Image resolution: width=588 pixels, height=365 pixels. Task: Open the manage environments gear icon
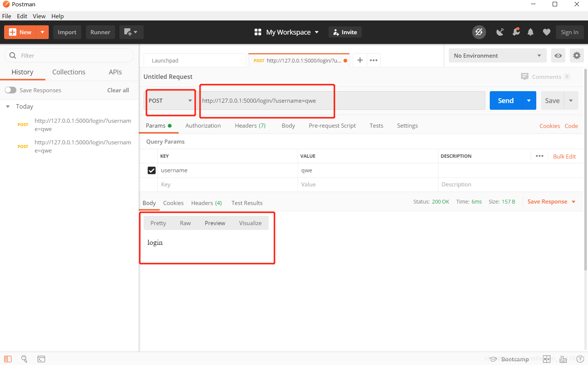pos(577,55)
